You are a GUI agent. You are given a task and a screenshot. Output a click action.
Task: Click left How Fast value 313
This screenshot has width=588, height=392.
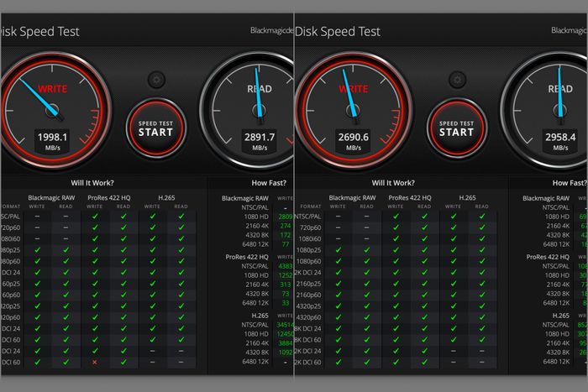pyautogui.click(x=286, y=285)
